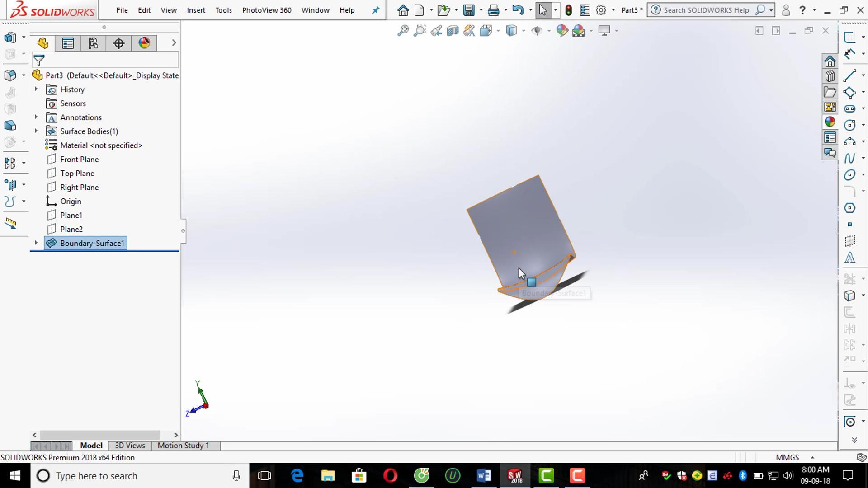
Task: Click the Section View icon
Action: (453, 31)
